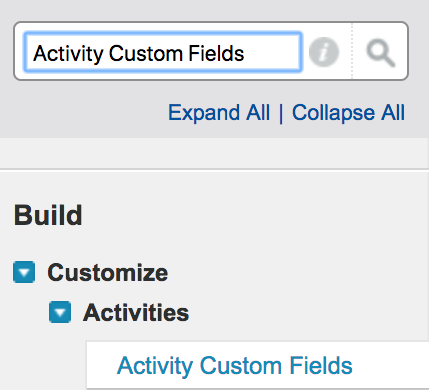Click the Build section heading

48,215
